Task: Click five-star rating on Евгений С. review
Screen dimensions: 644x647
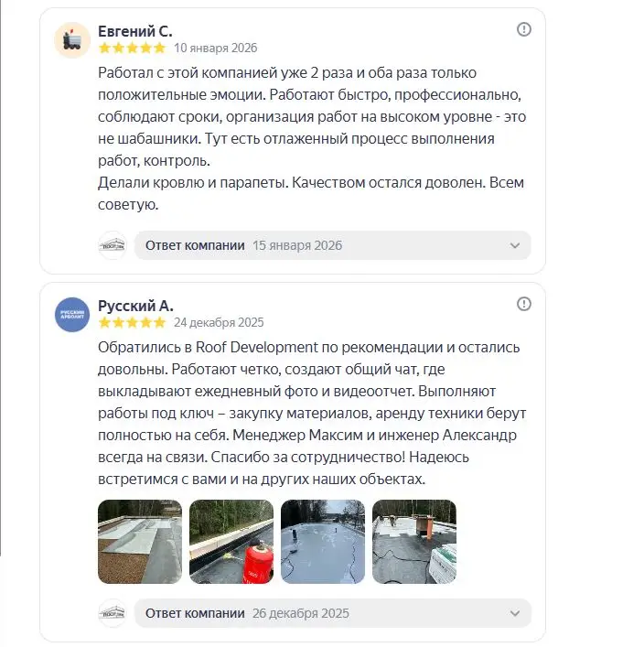Action: point(132,48)
